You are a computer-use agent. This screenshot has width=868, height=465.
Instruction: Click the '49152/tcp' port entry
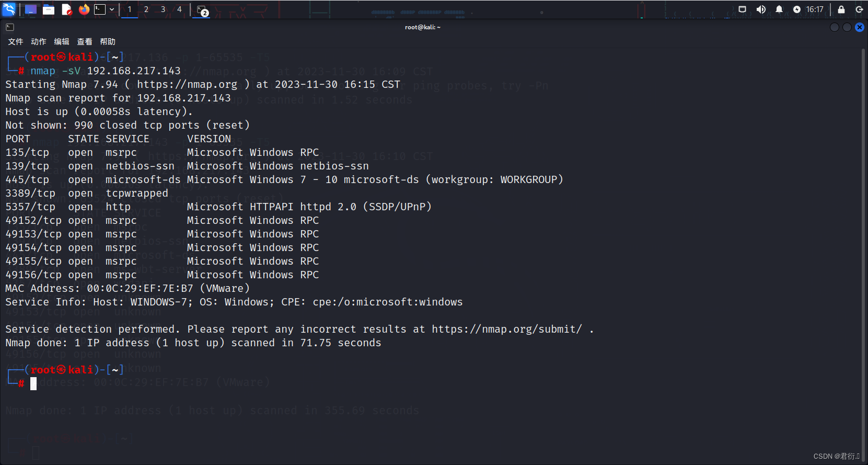(x=33, y=220)
